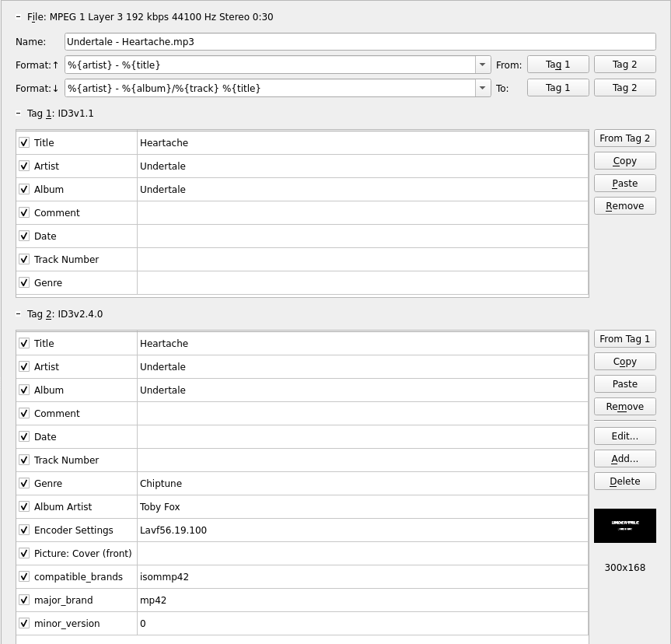
Task: Select minor_version value 0
Action: coord(362,624)
